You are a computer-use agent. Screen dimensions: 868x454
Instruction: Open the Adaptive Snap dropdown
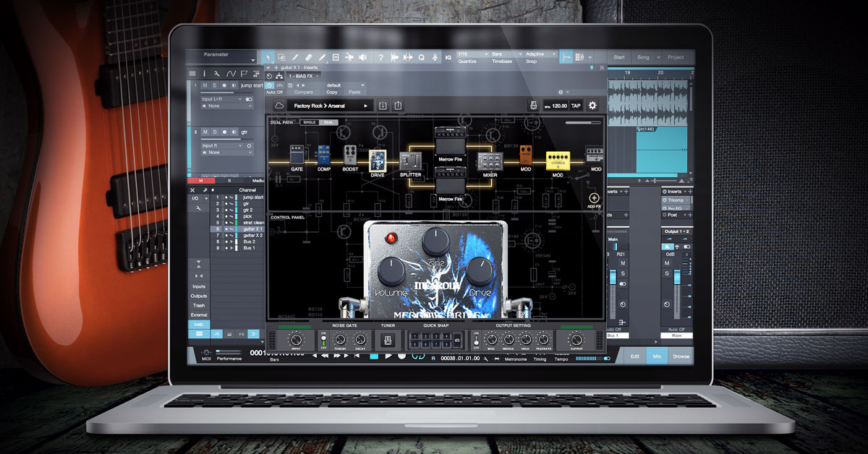542,54
